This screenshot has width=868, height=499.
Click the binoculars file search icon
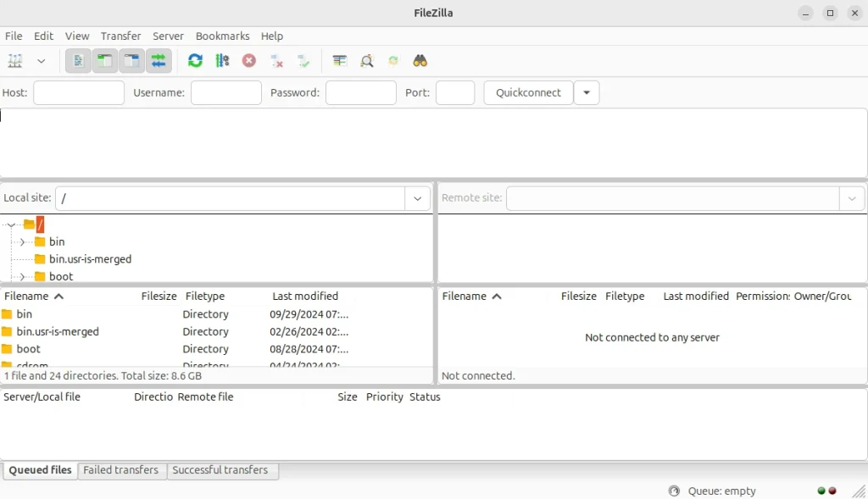coord(420,61)
